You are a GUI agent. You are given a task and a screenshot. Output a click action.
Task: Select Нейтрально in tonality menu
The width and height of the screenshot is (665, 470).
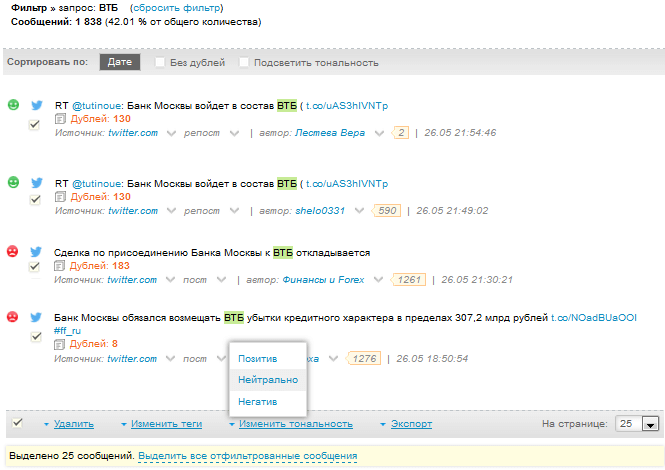268,380
